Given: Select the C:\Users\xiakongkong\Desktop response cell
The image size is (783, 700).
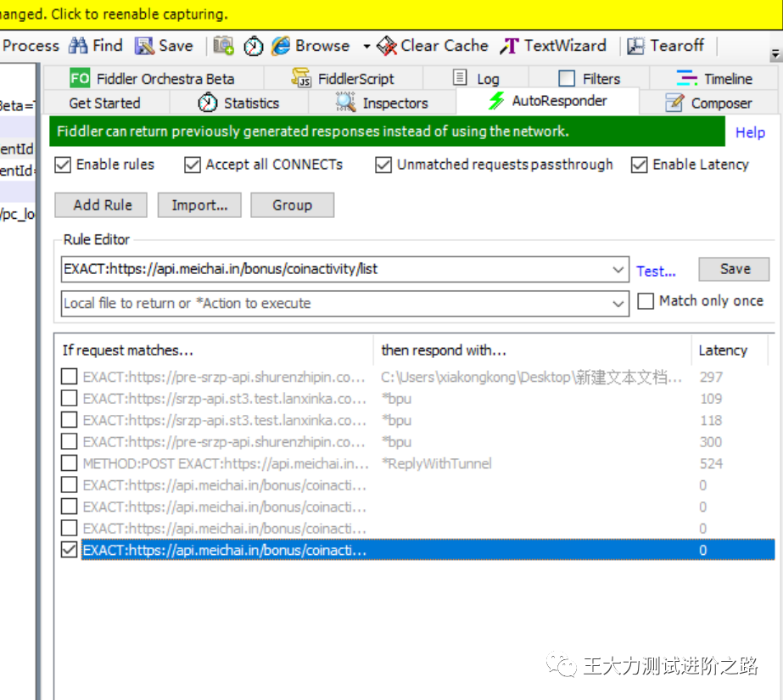Looking at the screenshot, I should click(x=531, y=377).
